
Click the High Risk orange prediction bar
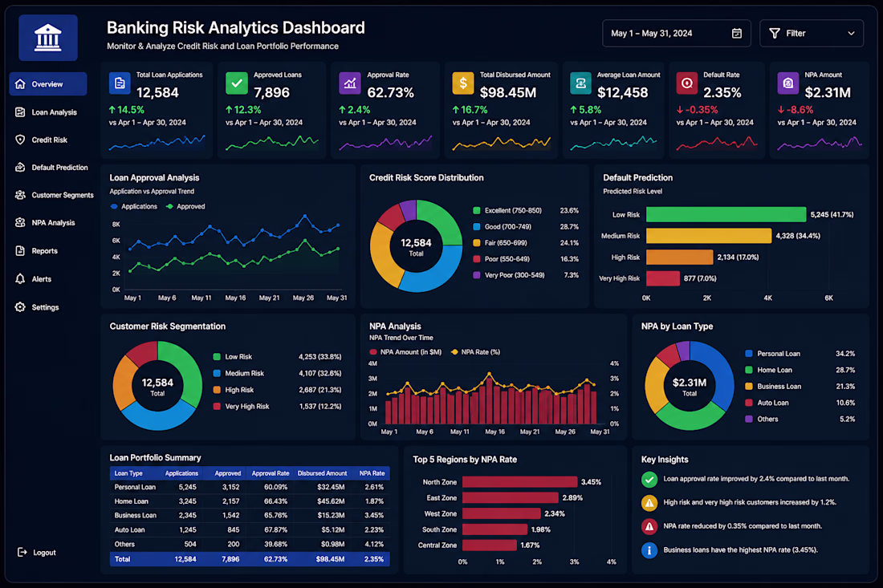679,258
